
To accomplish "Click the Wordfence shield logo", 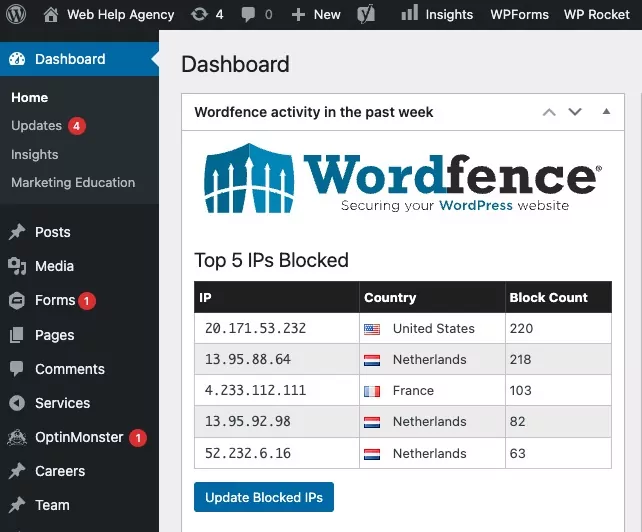I will click(249, 178).
